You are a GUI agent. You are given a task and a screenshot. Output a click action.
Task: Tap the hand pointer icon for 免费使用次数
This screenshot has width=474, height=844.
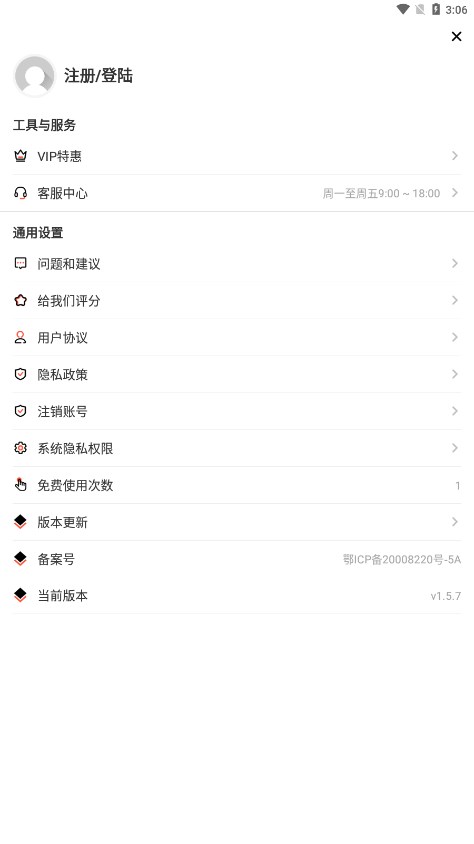coord(20,484)
